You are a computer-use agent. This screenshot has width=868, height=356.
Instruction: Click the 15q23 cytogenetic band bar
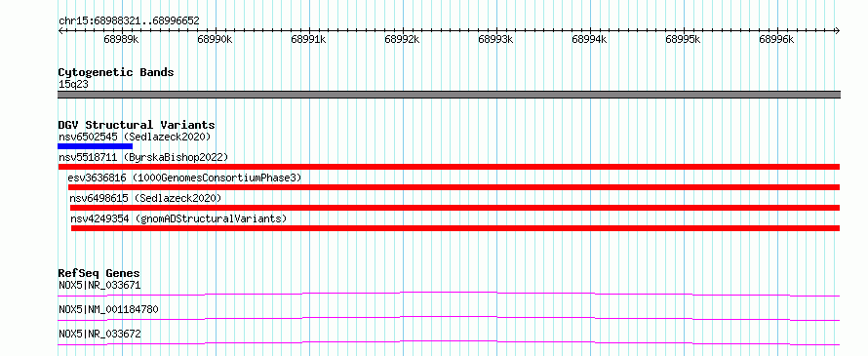pos(449,95)
